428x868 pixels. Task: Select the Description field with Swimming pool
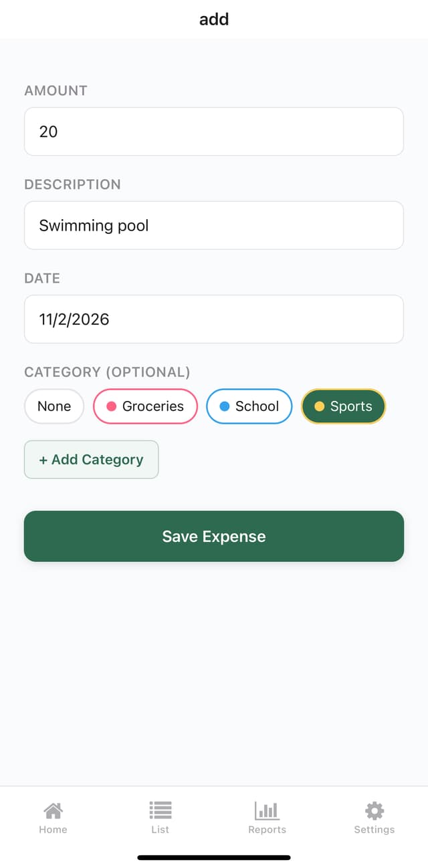tap(214, 225)
